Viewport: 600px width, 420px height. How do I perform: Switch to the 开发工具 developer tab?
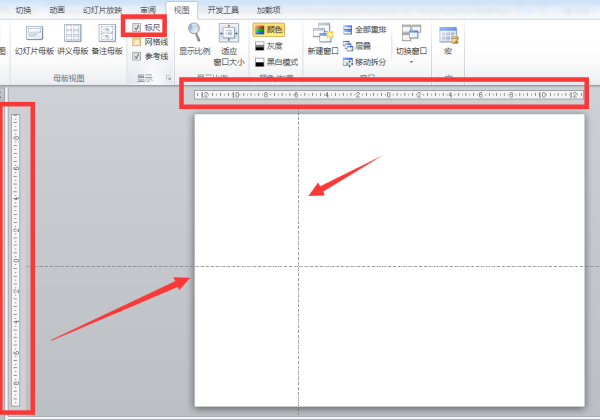[x=223, y=10]
